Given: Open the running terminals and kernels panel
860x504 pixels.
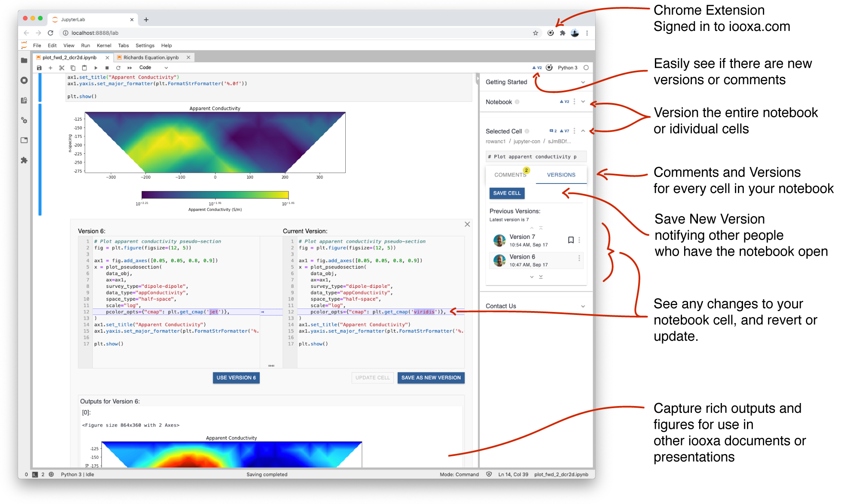Looking at the screenshot, I should point(24,80).
